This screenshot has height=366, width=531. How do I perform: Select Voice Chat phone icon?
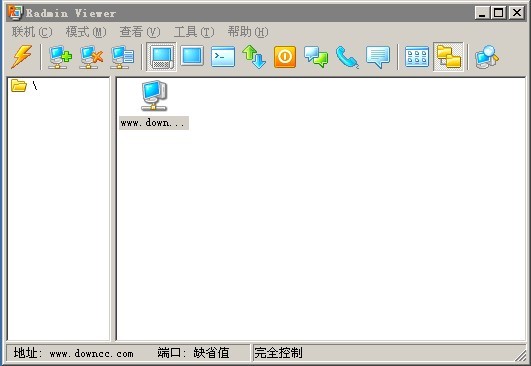[x=347, y=57]
